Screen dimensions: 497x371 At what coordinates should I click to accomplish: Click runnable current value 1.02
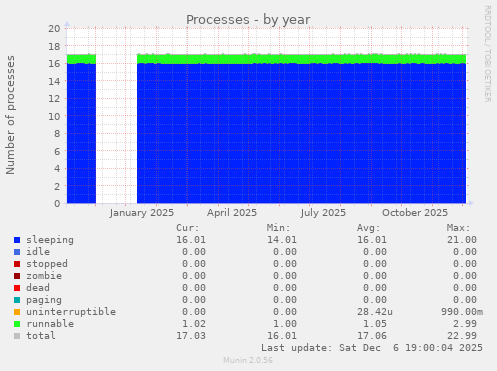click(194, 324)
